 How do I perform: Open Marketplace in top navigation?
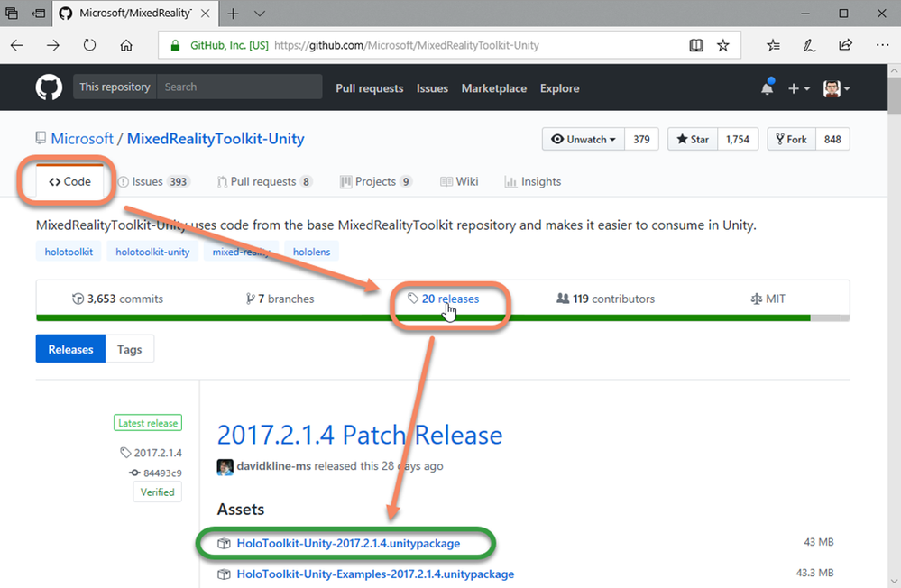coord(494,88)
